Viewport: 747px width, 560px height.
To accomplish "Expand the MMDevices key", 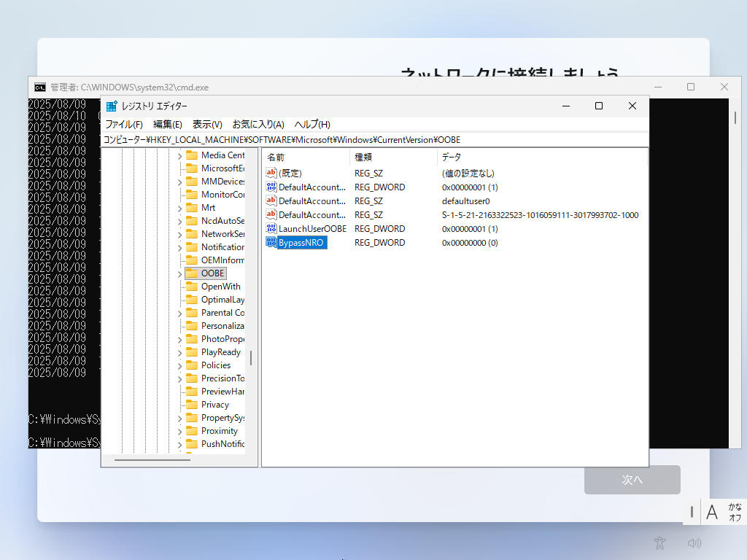I will click(x=179, y=182).
